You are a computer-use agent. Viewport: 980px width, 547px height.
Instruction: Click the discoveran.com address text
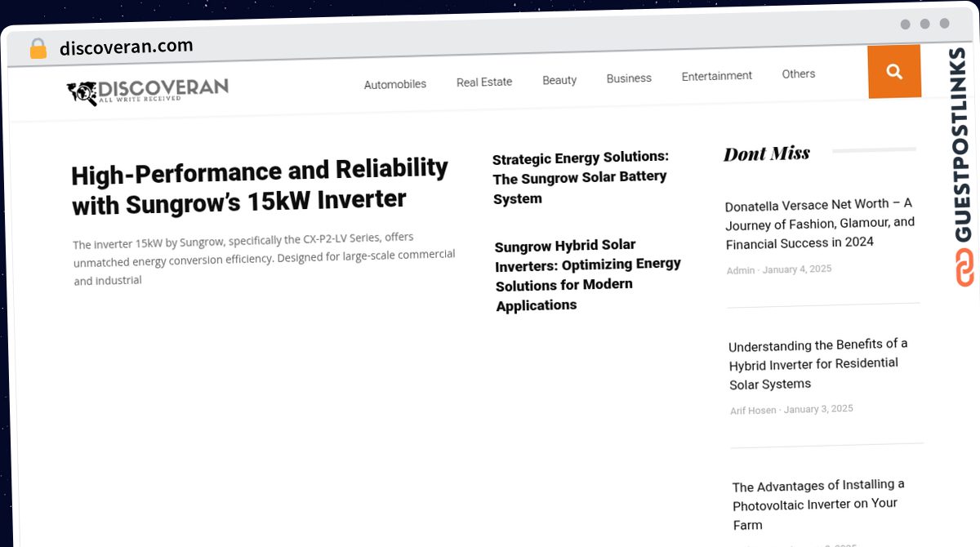(x=127, y=47)
